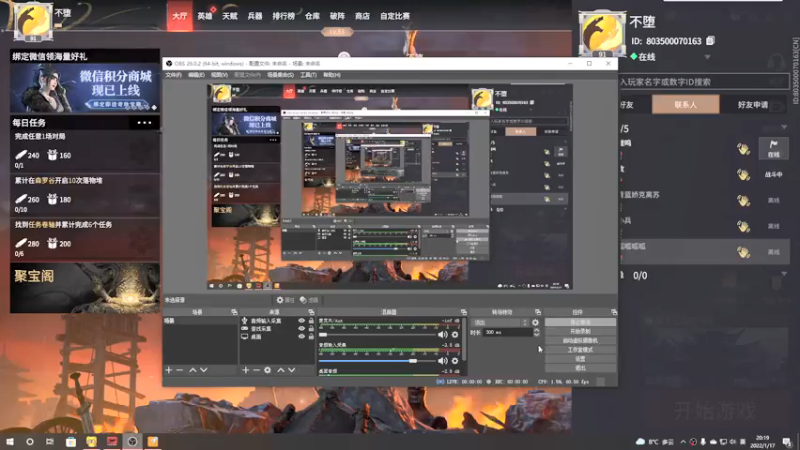Open the 聚宝阁 banner
This screenshot has width=800, height=450.
(x=85, y=288)
